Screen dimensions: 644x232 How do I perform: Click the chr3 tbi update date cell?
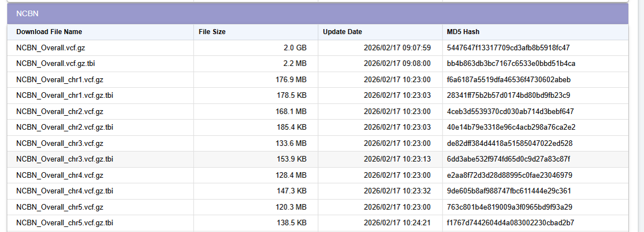pyautogui.click(x=397, y=159)
